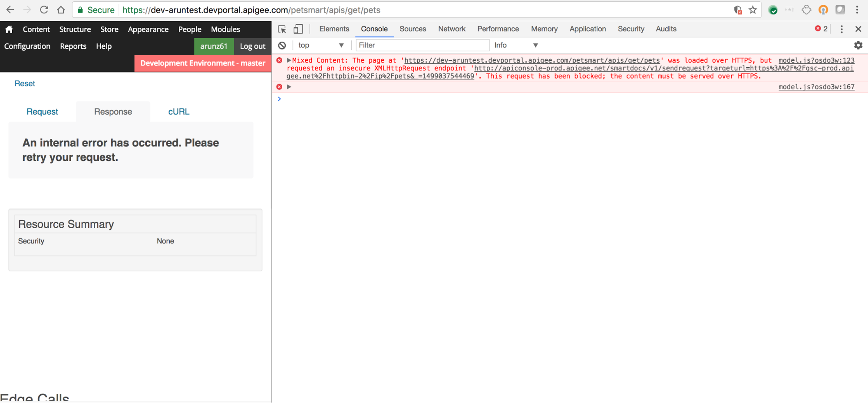Viewport: 868px width, 403px height.
Task: Click the inspect element picker icon
Action: (282, 29)
